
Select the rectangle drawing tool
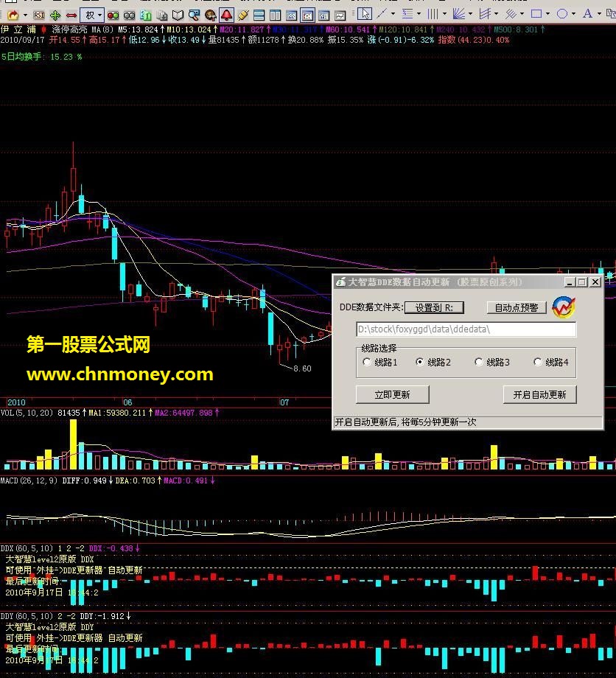536,14
